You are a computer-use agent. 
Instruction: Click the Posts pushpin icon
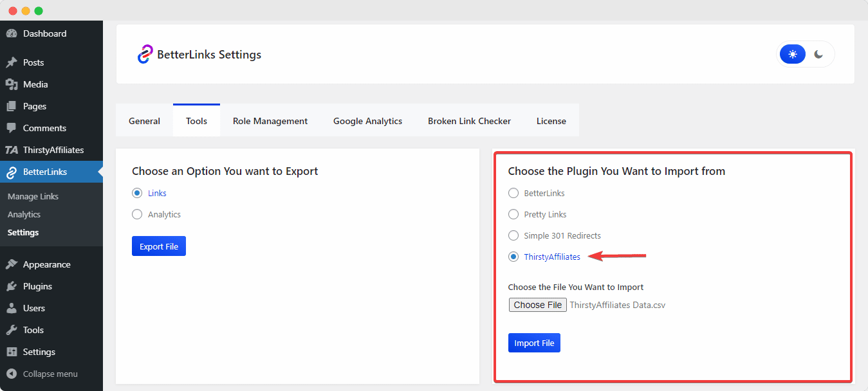coord(12,62)
